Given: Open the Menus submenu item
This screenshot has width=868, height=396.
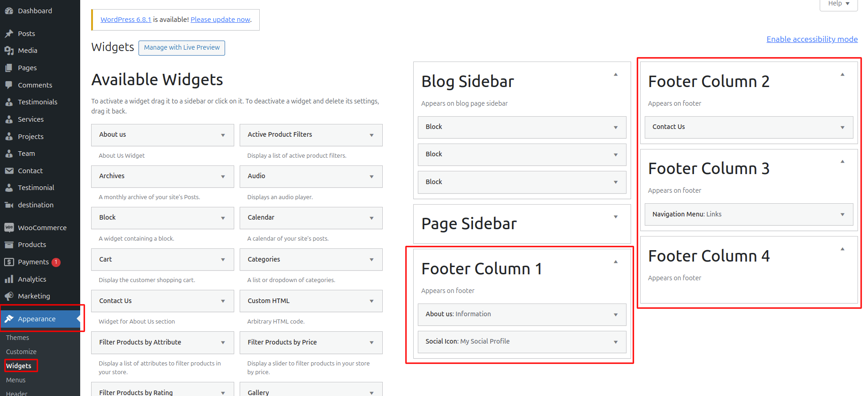Looking at the screenshot, I should [15, 380].
